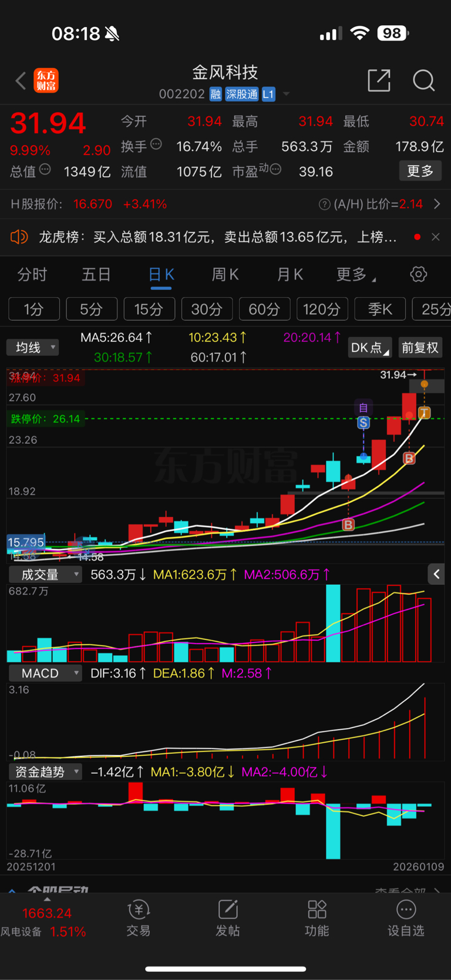Tap the MA5:26.64 legend value

pos(116,338)
